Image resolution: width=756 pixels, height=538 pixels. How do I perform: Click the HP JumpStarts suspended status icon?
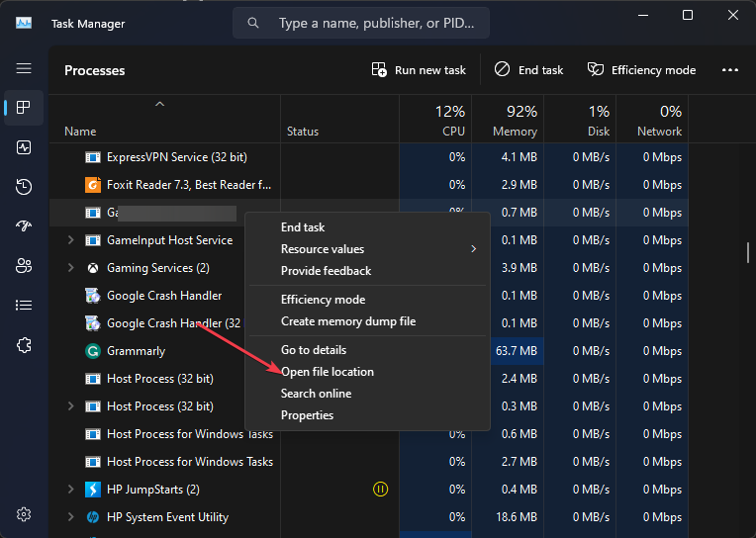click(x=380, y=490)
